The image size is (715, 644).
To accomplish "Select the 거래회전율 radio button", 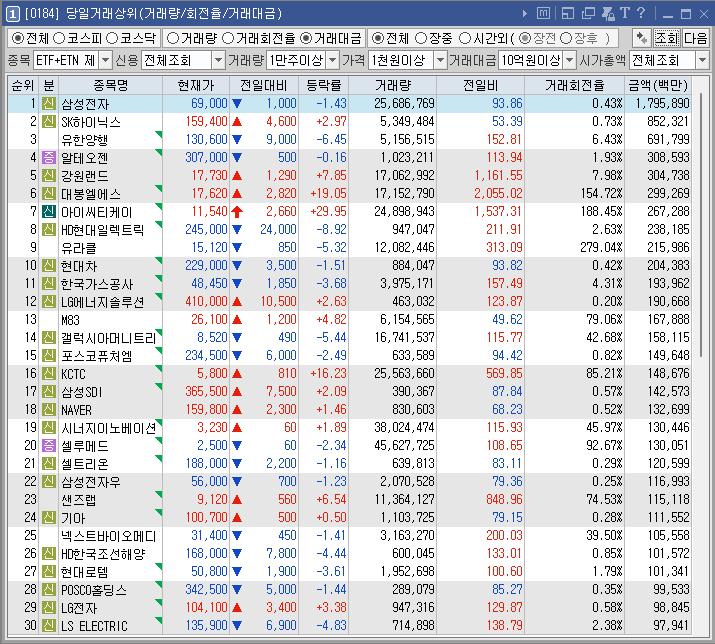I will (x=228, y=38).
